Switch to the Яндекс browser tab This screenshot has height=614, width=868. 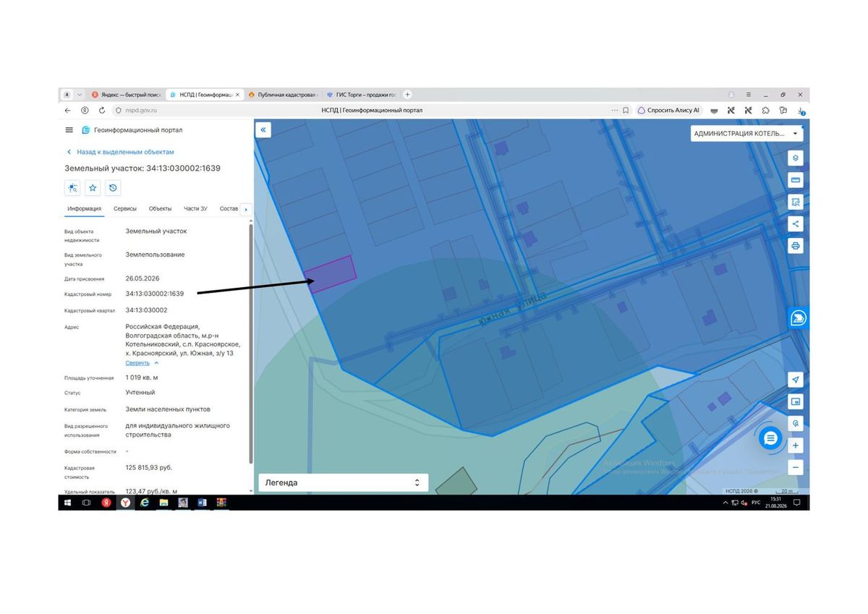click(x=126, y=95)
